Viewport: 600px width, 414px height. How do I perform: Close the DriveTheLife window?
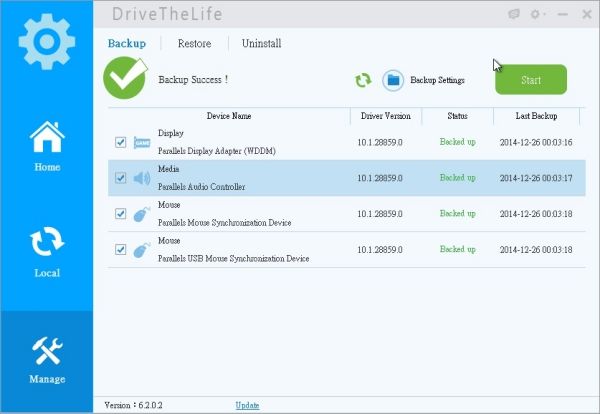coord(587,15)
